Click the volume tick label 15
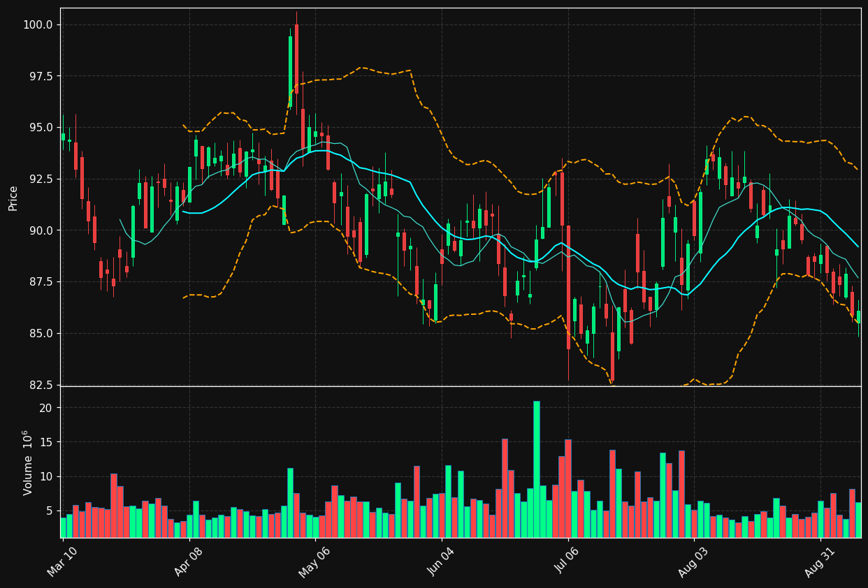The image size is (868, 588). point(47,442)
